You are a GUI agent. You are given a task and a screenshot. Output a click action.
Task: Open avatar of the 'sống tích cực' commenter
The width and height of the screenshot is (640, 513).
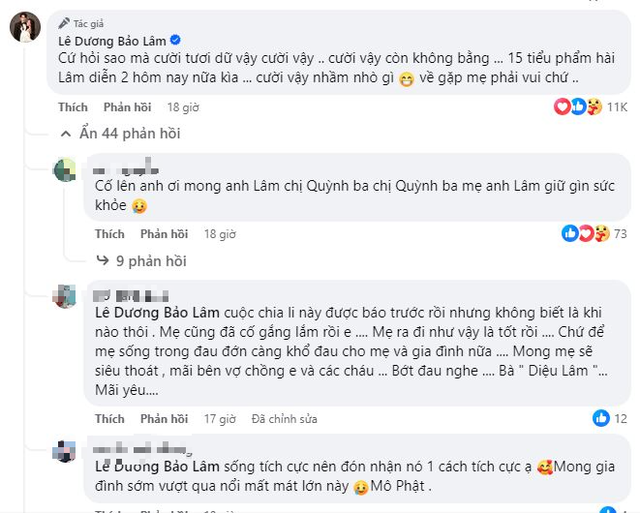[65, 450]
